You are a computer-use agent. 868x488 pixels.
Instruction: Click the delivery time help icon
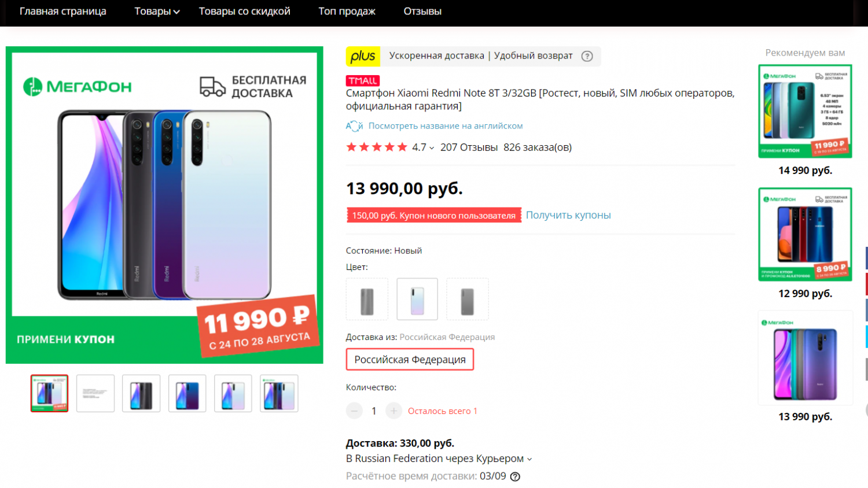515,476
